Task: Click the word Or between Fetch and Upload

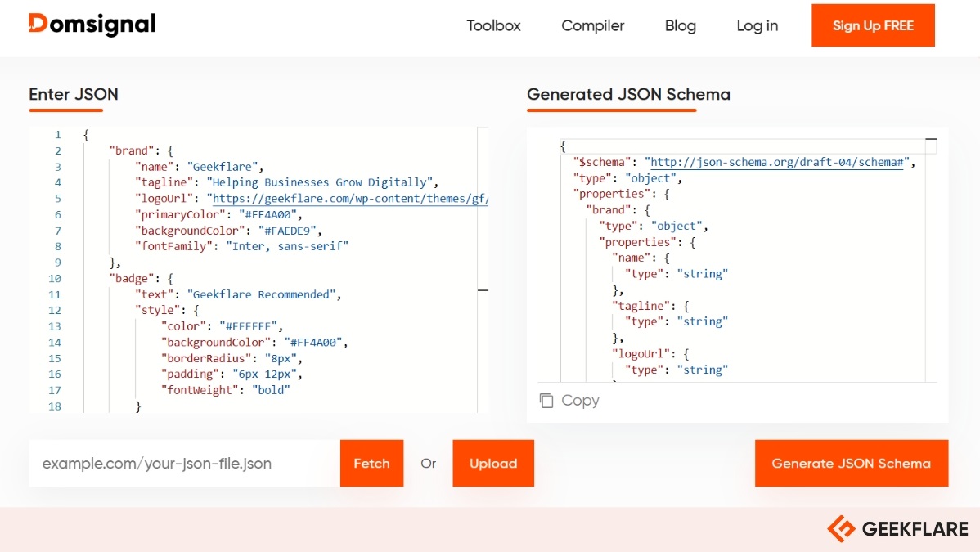Action: coord(428,463)
